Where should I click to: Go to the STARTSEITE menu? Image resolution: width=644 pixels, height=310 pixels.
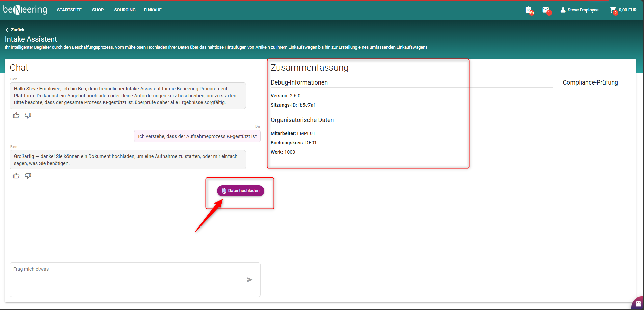point(69,10)
